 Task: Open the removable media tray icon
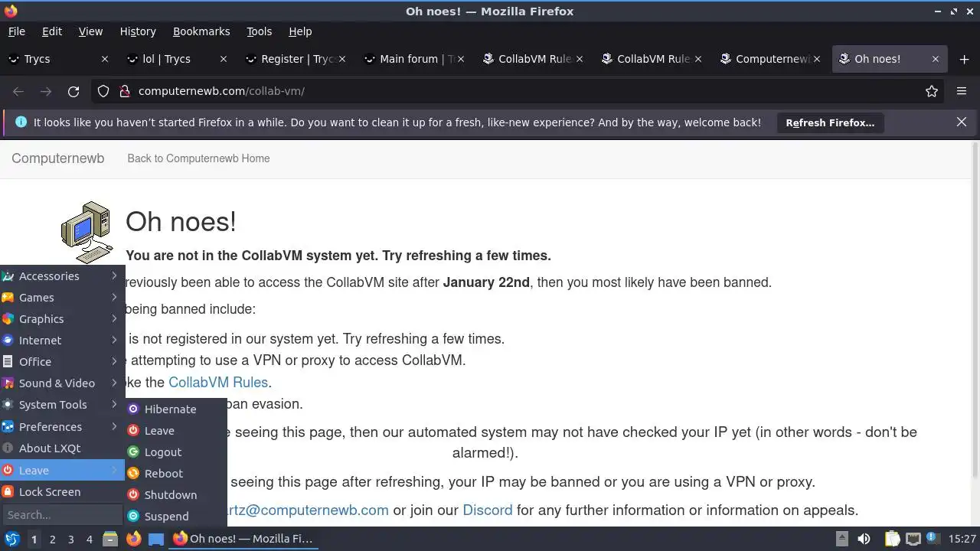point(841,539)
